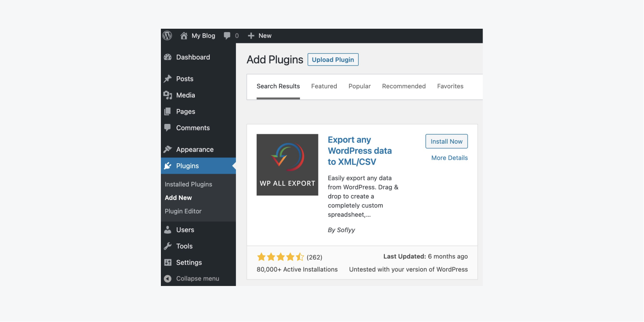Switch to Recommended tab
This screenshot has height=322, width=644.
point(404,86)
